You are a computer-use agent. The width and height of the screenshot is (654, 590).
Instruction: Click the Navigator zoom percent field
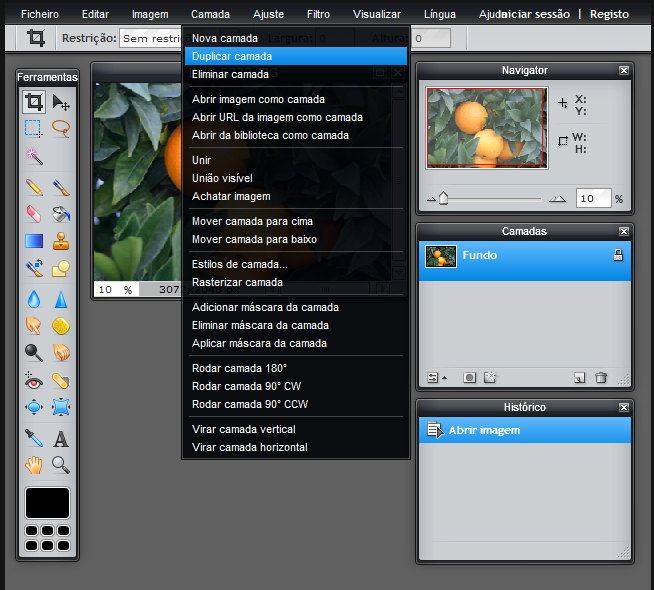(593, 198)
